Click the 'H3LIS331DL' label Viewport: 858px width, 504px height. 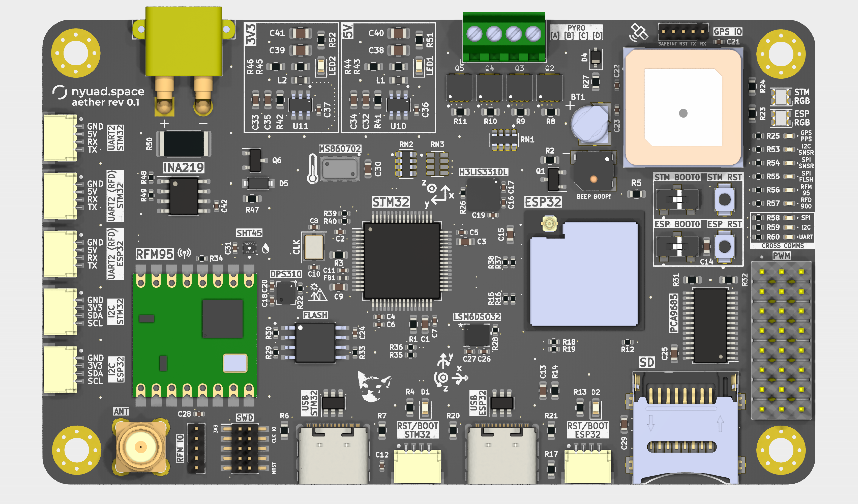[483, 172]
